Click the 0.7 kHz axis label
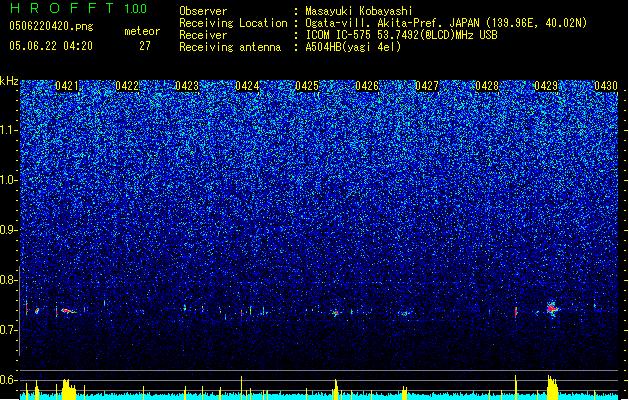This screenshot has width=629, height=400. [9, 330]
